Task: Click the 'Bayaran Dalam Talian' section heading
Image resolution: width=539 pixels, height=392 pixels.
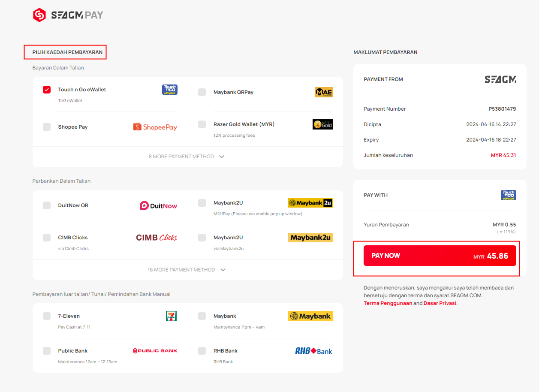Action: (58, 68)
